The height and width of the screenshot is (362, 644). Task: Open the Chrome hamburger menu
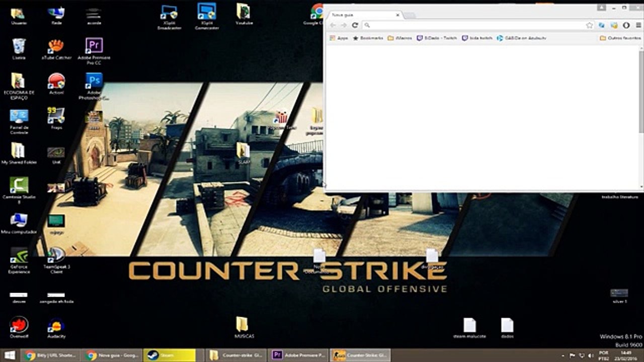638,25
